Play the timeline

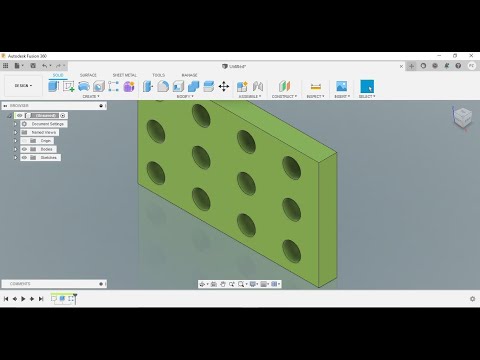23,299
